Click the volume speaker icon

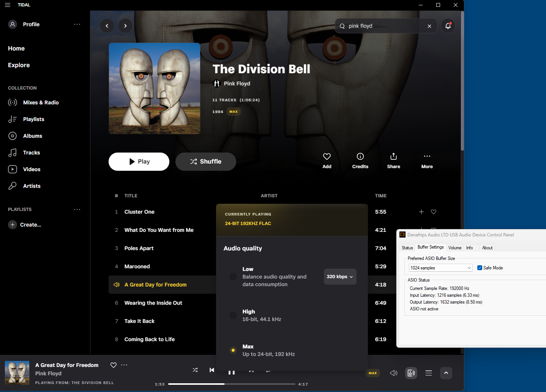coord(394,373)
